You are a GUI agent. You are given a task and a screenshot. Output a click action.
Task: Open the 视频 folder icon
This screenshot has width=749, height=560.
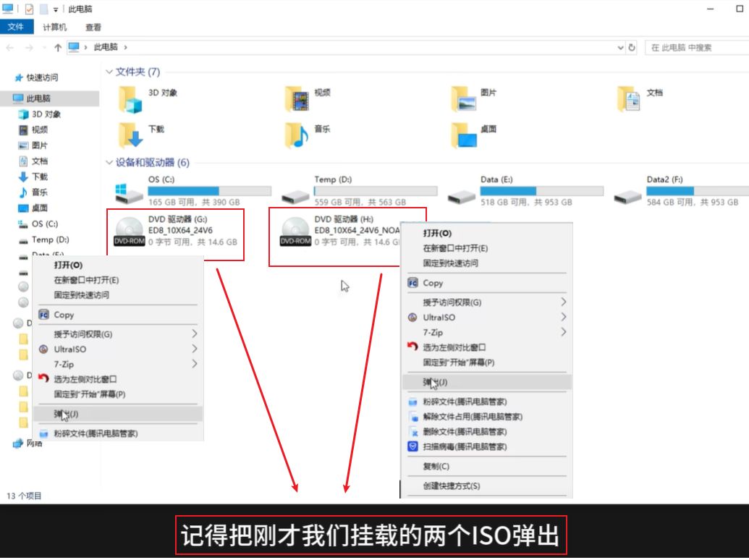297,98
